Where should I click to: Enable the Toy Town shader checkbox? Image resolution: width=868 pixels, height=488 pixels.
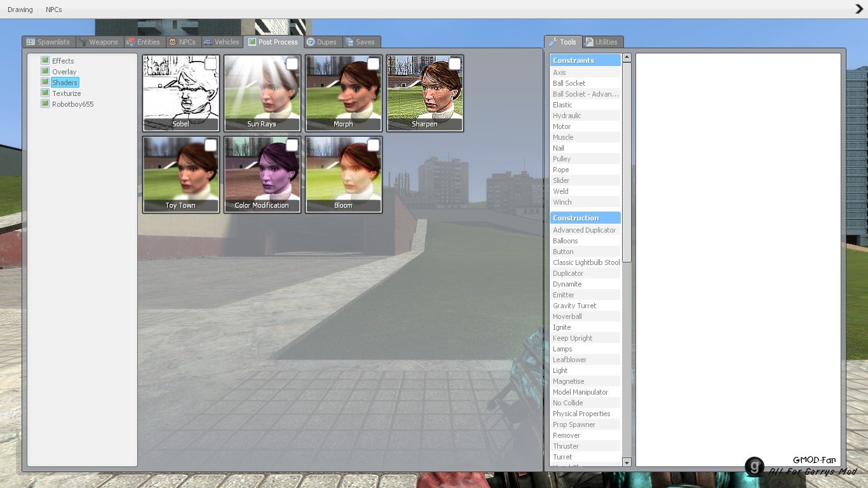click(x=211, y=146)
